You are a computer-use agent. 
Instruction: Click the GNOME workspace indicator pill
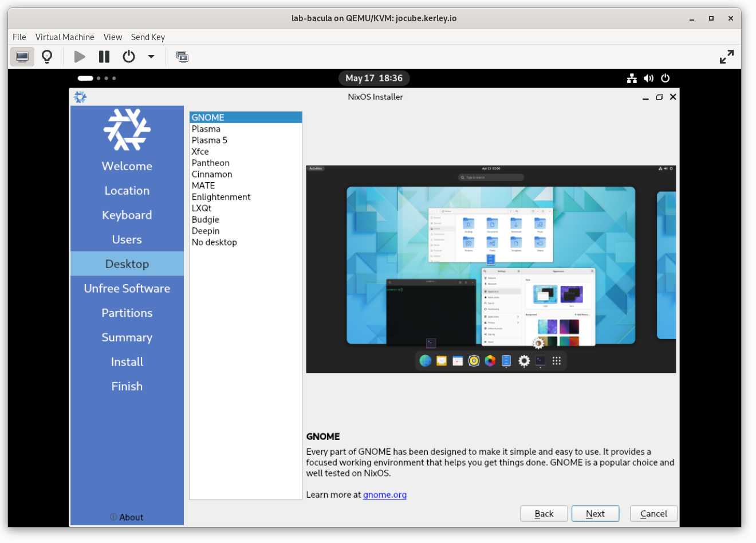[85, 78]
